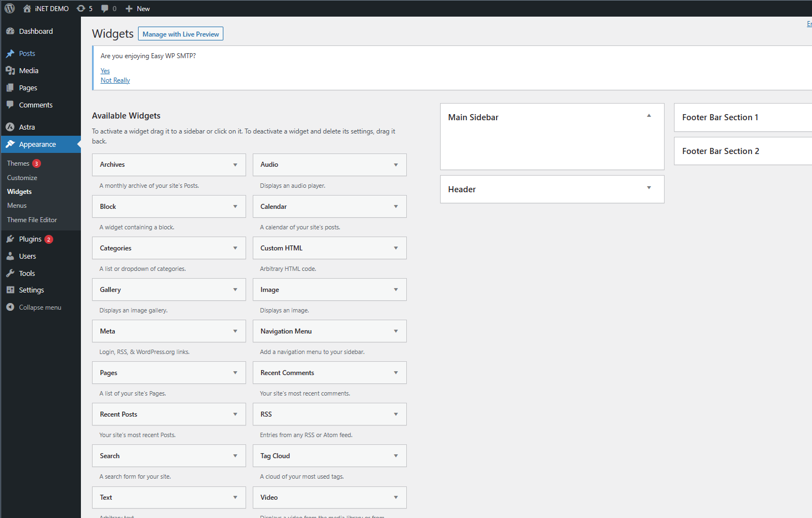
Task: Open the Menus submenu item
Action: point(17,206)
